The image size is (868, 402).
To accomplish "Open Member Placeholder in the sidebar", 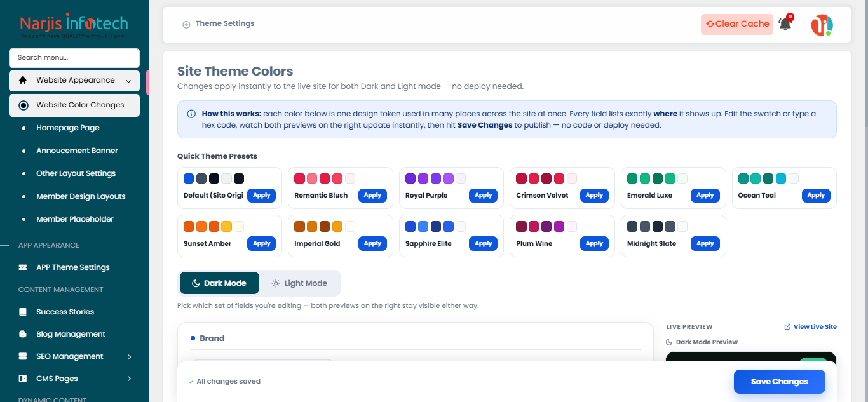I will [75, 219].
